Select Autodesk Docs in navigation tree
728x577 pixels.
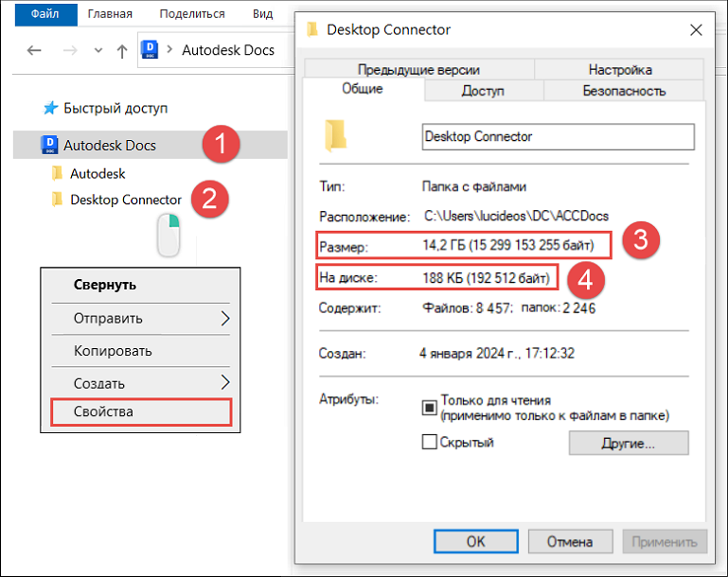coord(110,145)
